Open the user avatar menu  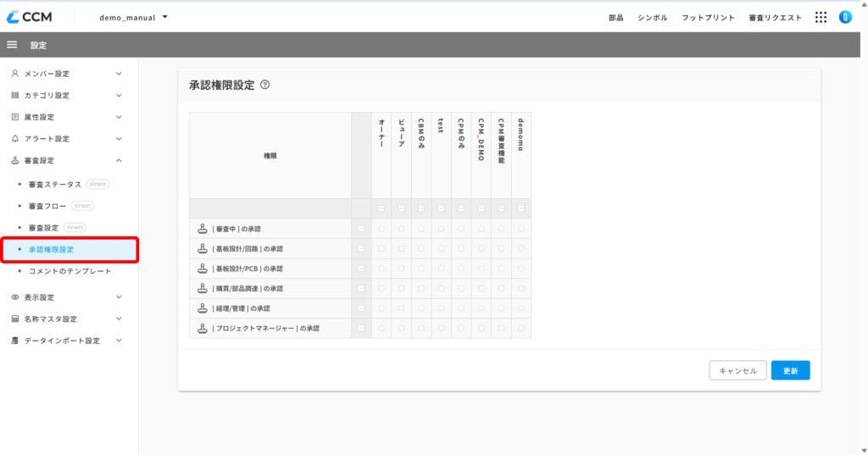845,17
